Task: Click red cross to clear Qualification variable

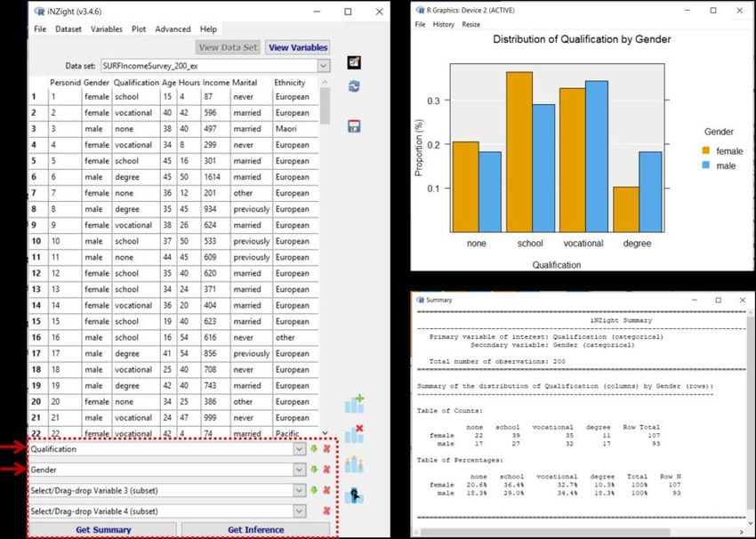Action: (327, 449)
